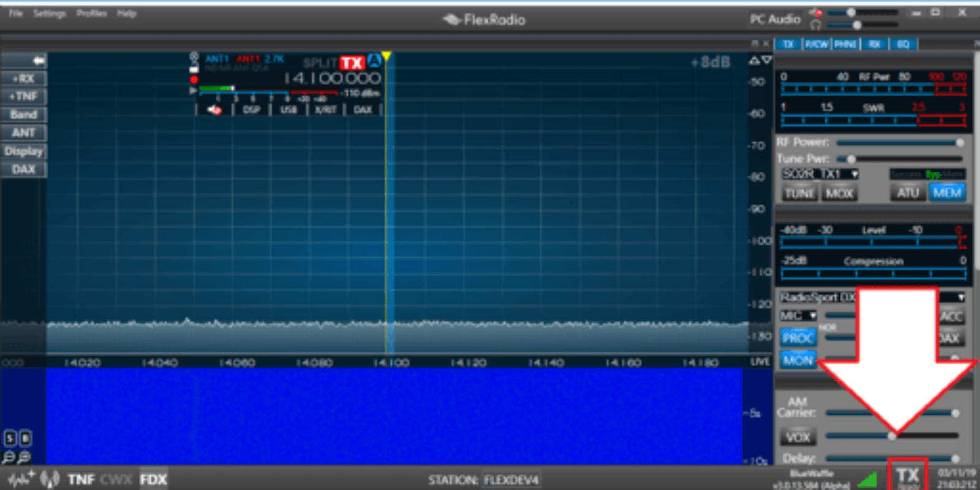Viewport: 980px width, 490px height.
Task: Toggle the MON monitor button
Action: point(797,360)
